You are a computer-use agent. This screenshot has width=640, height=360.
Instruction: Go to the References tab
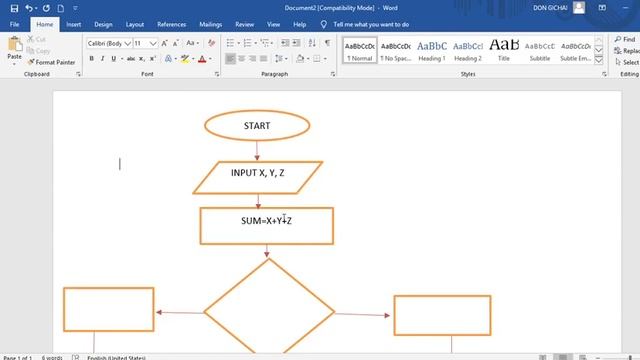coord(171,24)
